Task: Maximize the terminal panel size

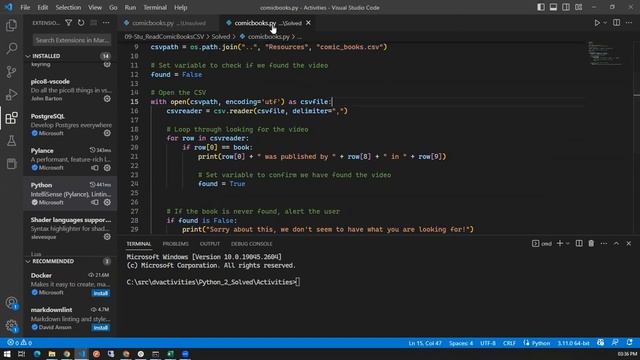Action: [616, 243]
